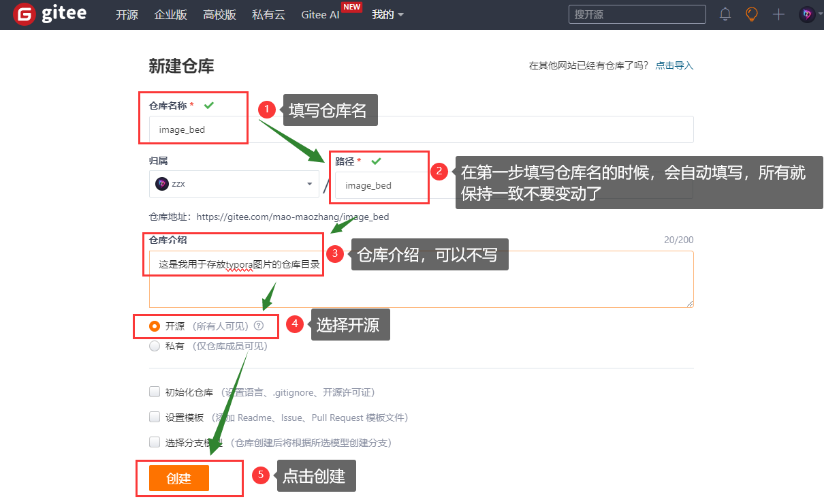Open the 点击导入 import link
The height and width of the screenshot is (504, 824).
coord(674,65)
